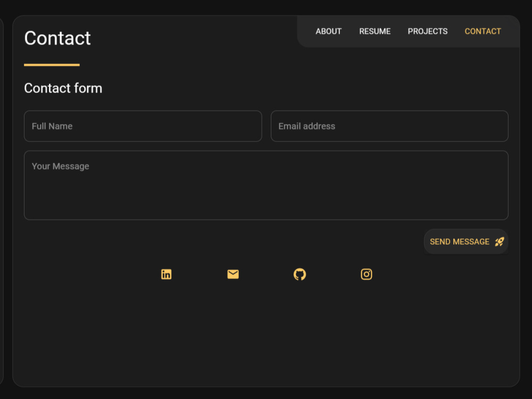The image size is (532, 399).
Task: Click the rocket icon in Send Message
Action: [500, 242]
